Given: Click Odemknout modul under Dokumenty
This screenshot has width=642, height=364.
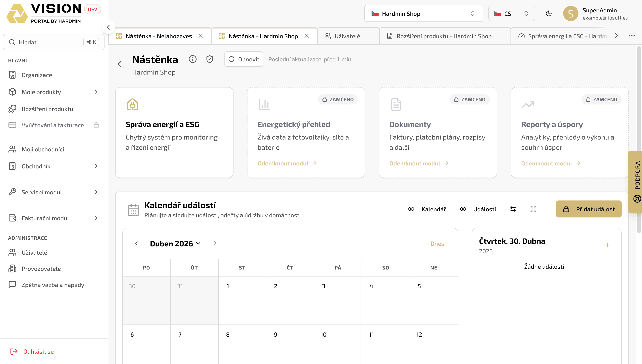Looking at the screenshot, I should click(x=419, y=164).
